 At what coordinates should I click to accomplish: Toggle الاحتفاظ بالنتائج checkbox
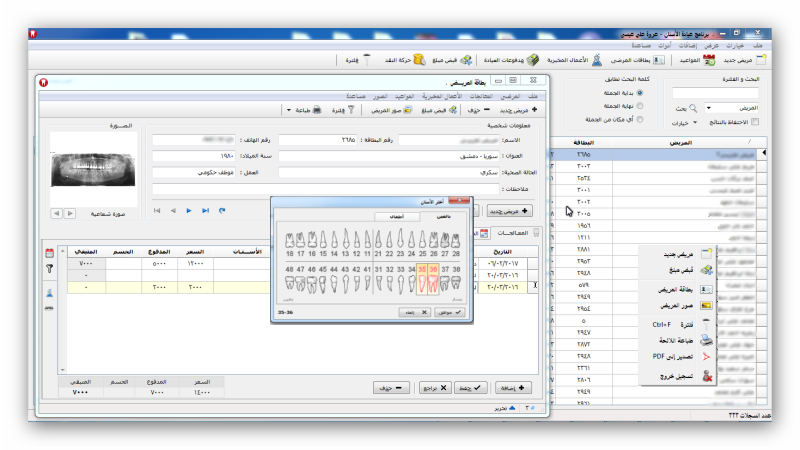[755, 122]
